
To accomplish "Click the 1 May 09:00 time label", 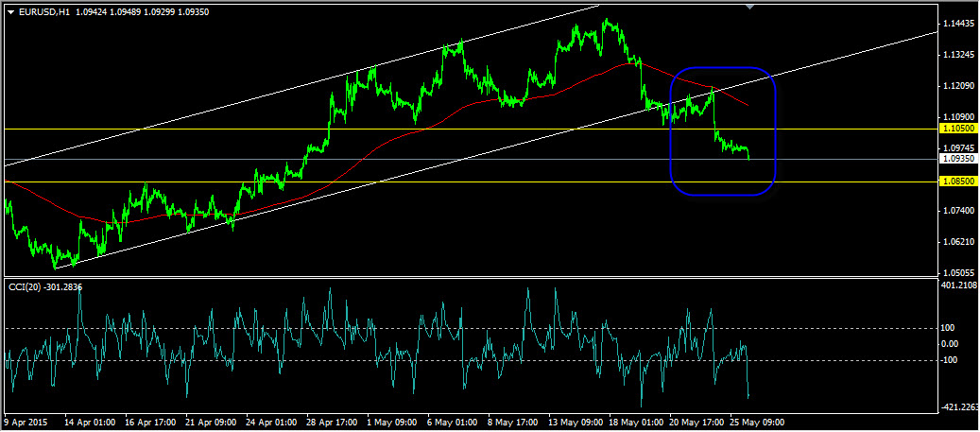I will click(392, 422).
